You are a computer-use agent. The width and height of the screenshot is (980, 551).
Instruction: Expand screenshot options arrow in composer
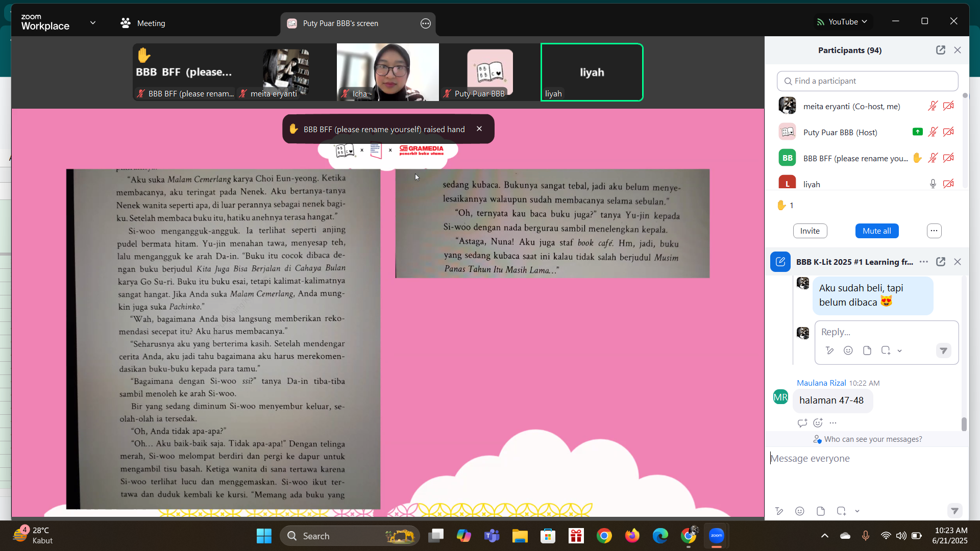tap(857, 511)
